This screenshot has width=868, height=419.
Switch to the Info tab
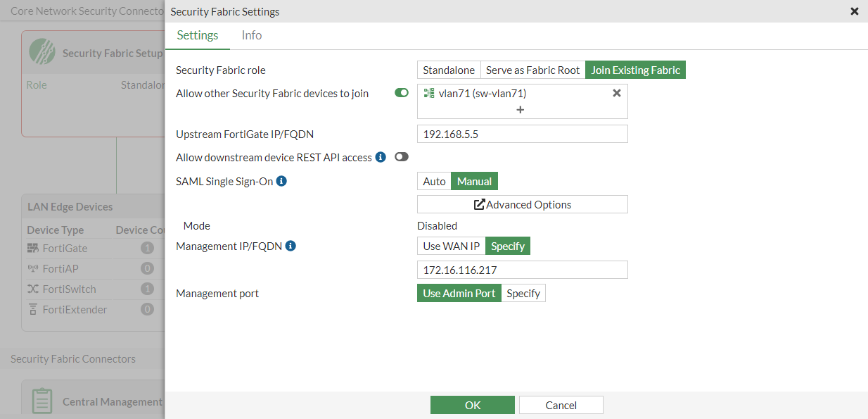pyautogui.click(x=251, y=35)
